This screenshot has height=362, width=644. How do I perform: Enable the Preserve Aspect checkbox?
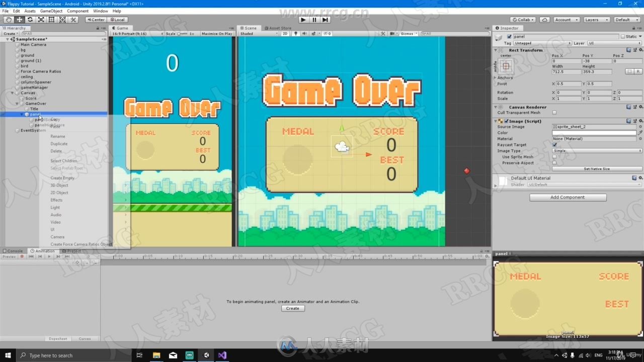(554, 163)
